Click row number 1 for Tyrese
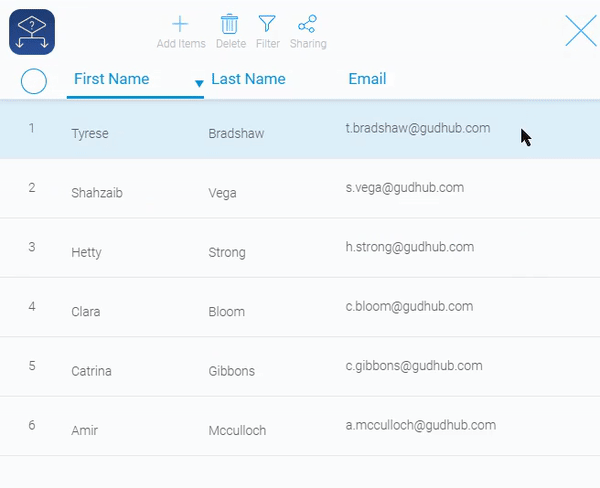 (32, 128)
